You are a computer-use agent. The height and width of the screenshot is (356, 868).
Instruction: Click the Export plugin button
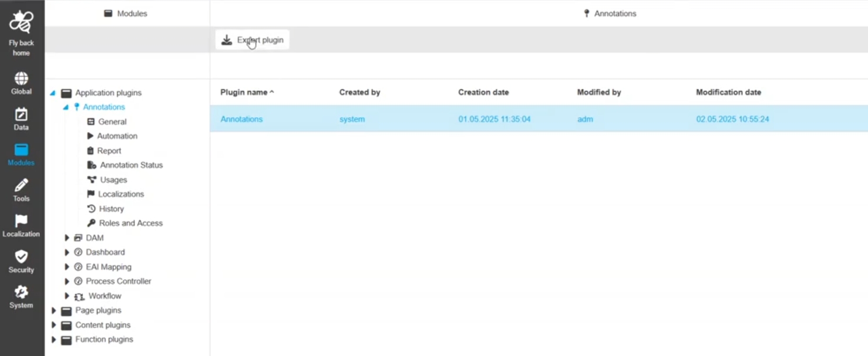pos(253,40)
